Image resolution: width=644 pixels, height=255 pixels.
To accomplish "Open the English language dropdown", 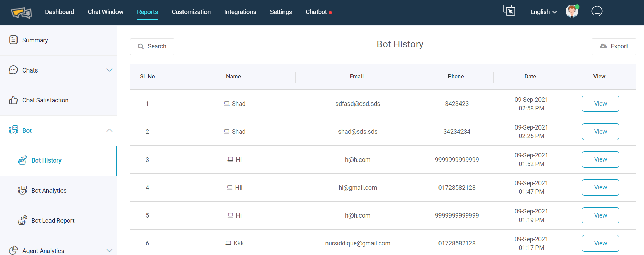I will [x=543, y=12].
